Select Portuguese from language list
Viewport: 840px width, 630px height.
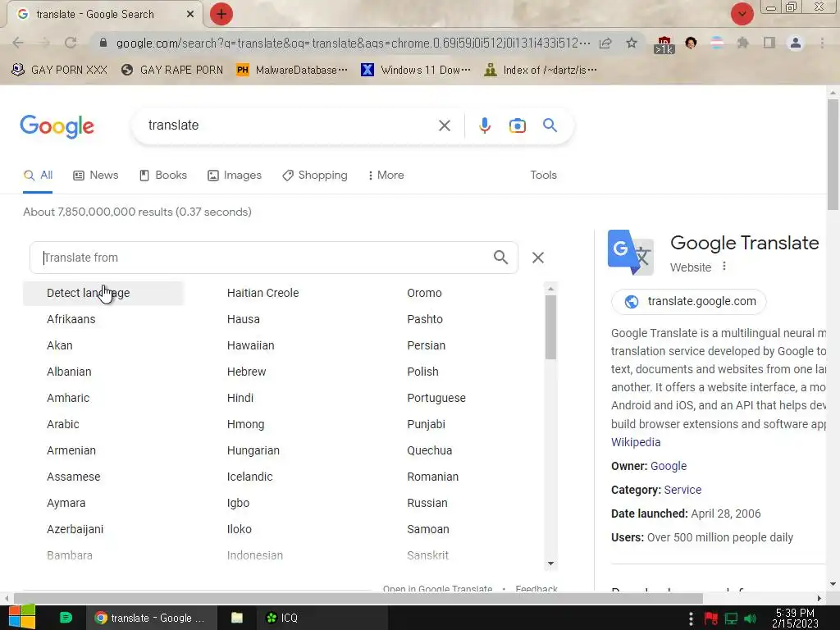pyautogui.click(x=436, y=398)
